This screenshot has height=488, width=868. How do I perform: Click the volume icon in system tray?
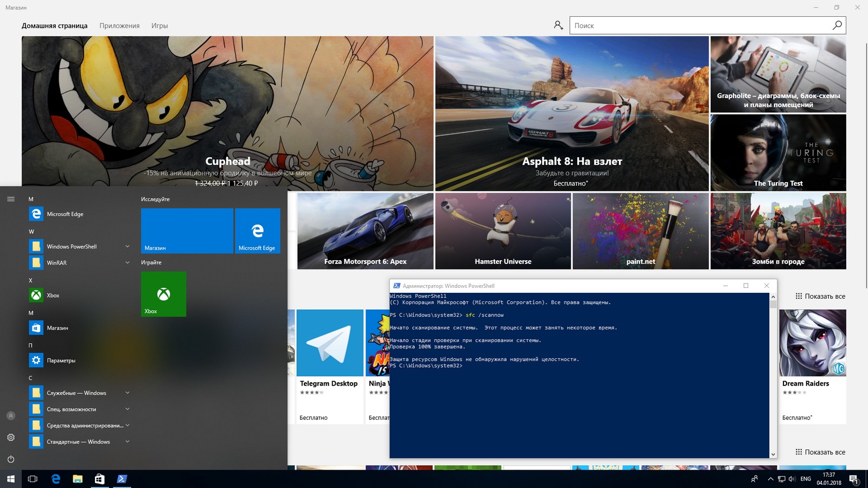pos(792,479)
